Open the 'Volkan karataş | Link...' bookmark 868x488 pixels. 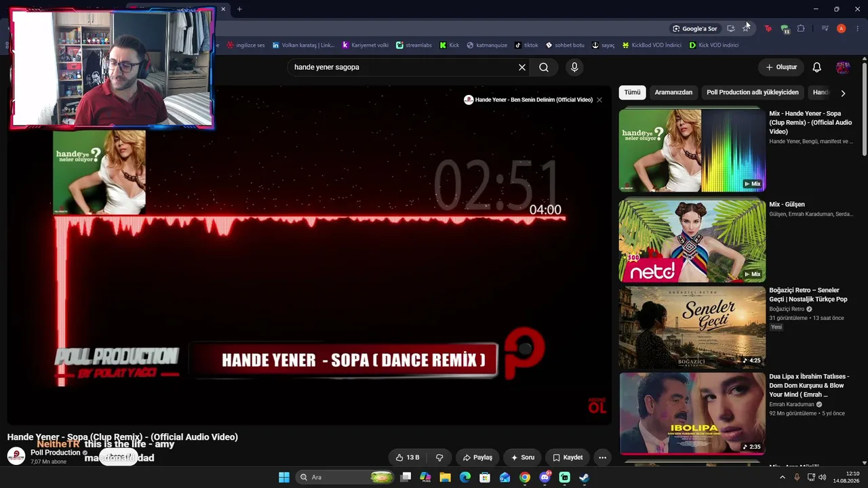coord(303,45)
